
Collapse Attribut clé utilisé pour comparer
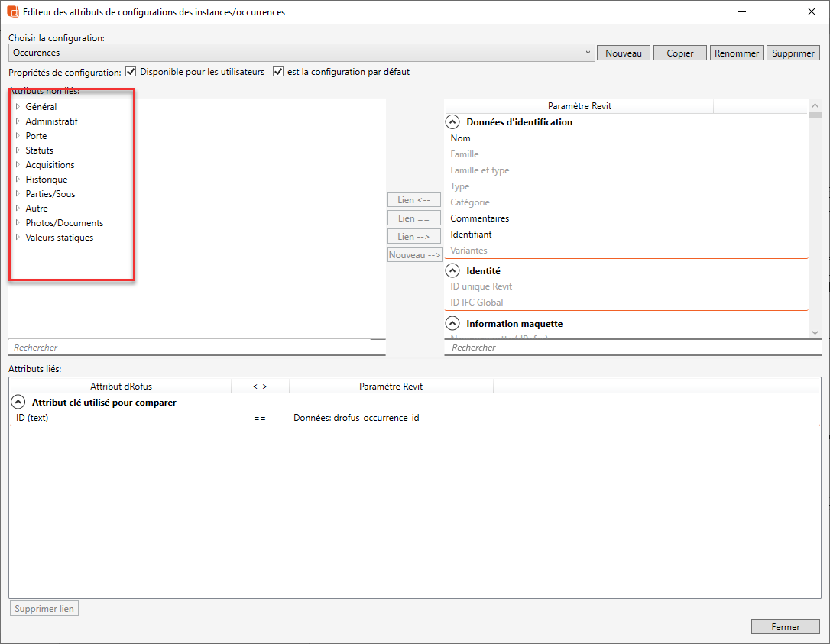tap(18, 403)
